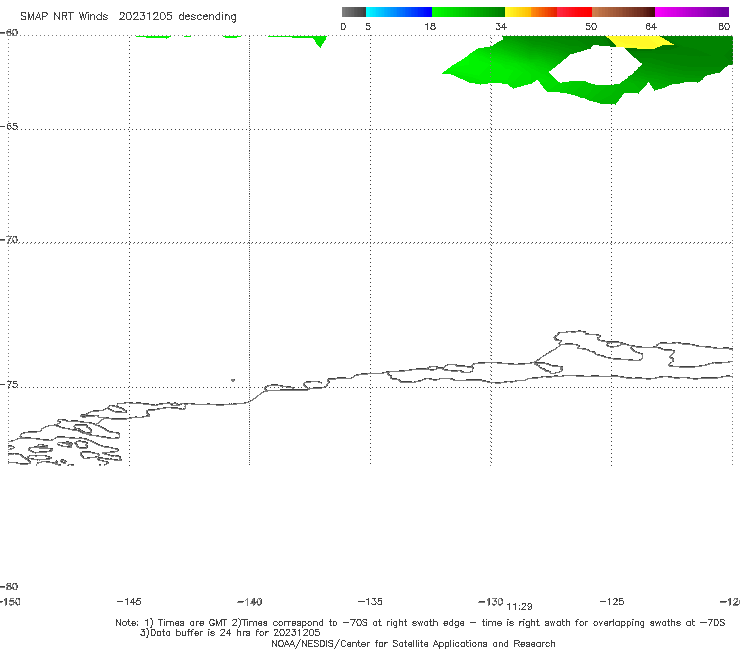Click the note line about GMT times

point(420,623)
